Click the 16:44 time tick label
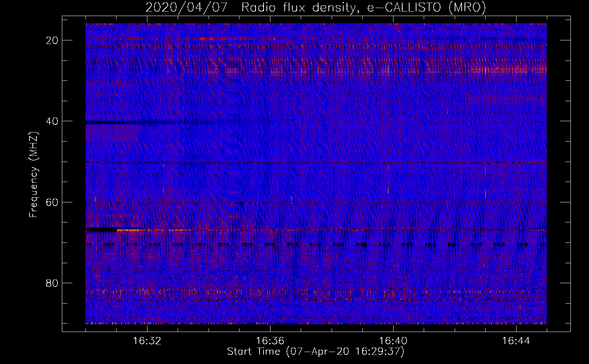 pos(516,341)
